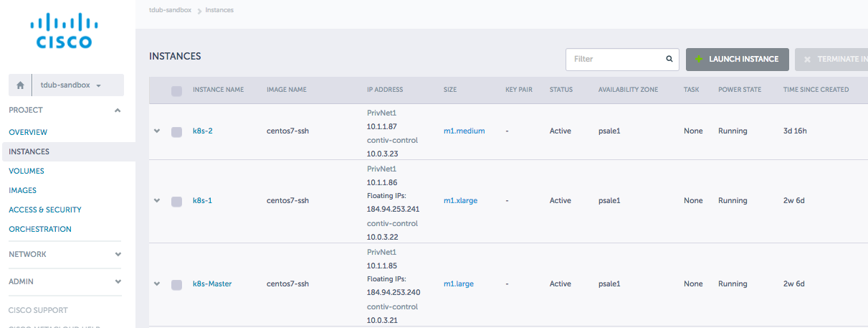Sort by Key Pair column header
868x328 pixels.
point(519,90)
